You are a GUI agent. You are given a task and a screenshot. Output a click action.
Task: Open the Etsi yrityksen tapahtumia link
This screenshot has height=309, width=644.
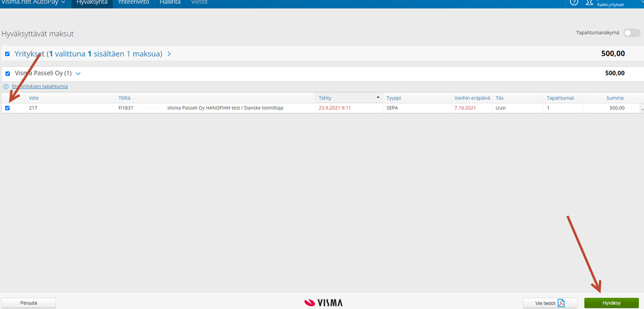pos(40,87)
